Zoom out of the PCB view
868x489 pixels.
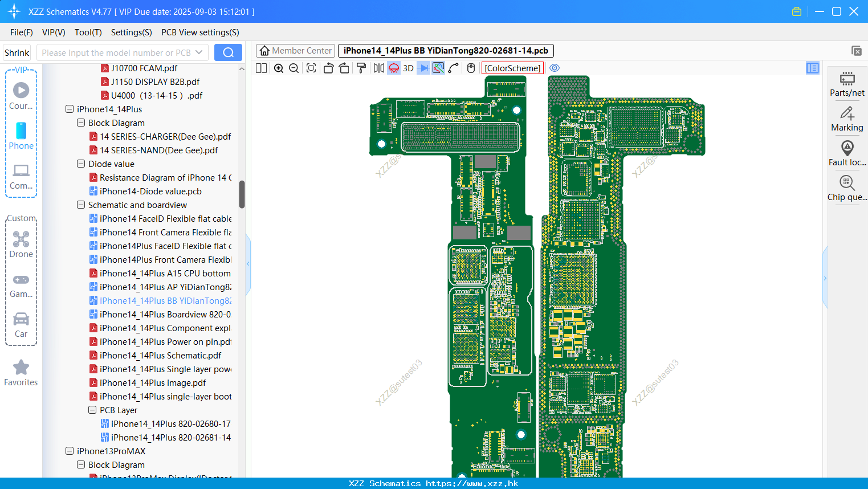(x=294, y=68)
